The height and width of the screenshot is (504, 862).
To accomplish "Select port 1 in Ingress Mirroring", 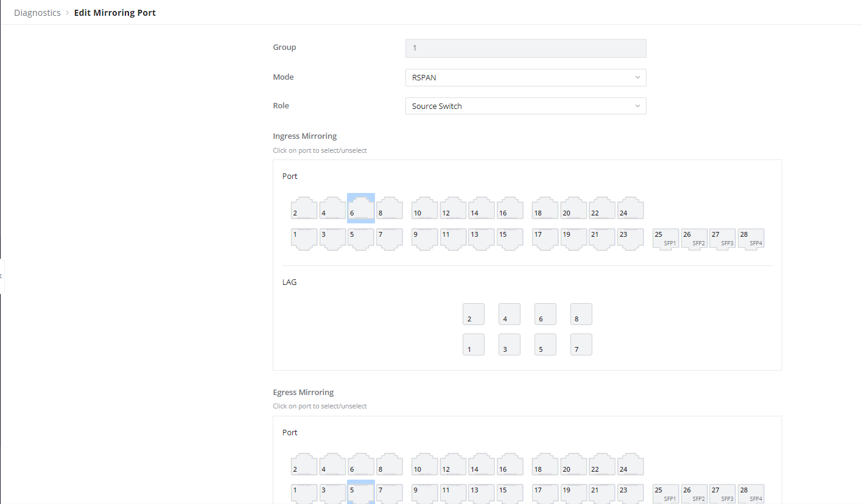I will [x=304, y=239].
